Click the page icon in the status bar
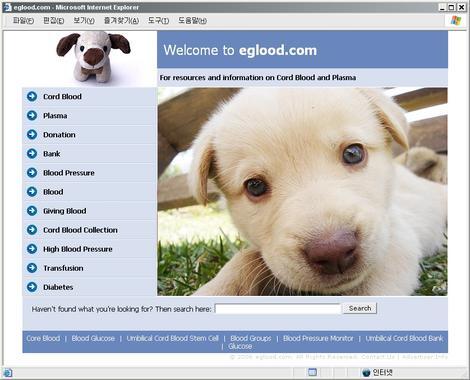The image size is (470, 380). click(7, 373)
